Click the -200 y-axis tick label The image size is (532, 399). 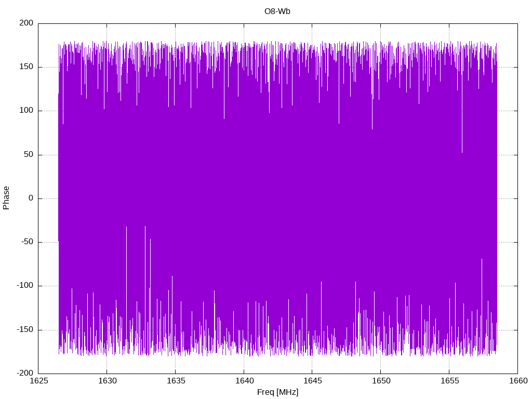pyautogui.click(x=25, y=373)
